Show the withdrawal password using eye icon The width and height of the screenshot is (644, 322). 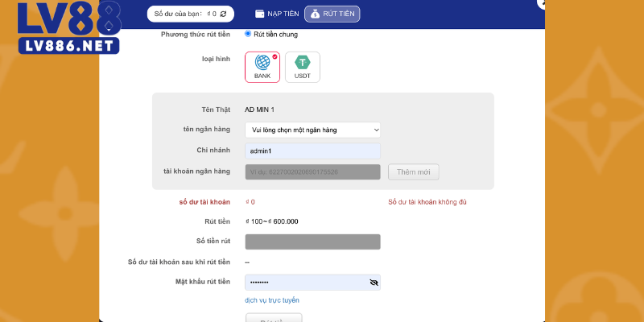click(x=374, y=283)
